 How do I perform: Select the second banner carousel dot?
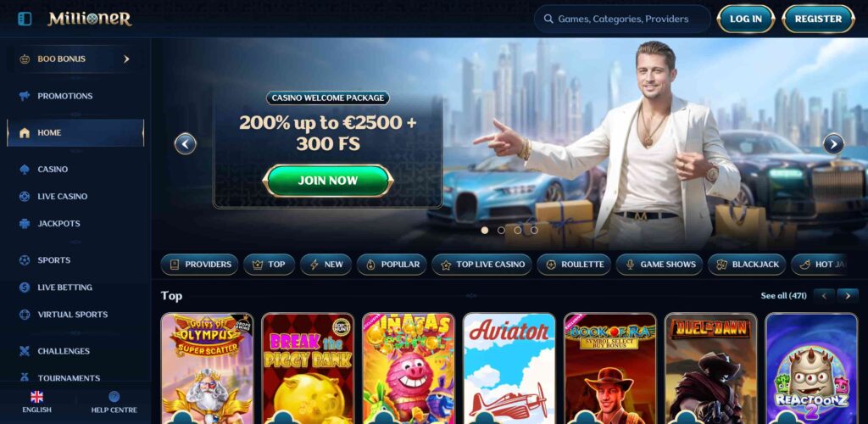(501, 231)
